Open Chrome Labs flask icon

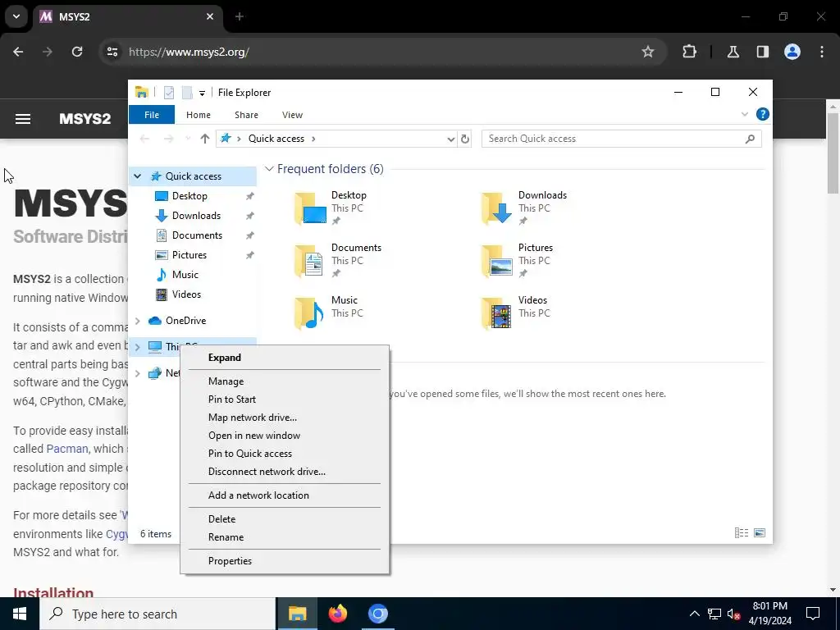coord(733,52)
